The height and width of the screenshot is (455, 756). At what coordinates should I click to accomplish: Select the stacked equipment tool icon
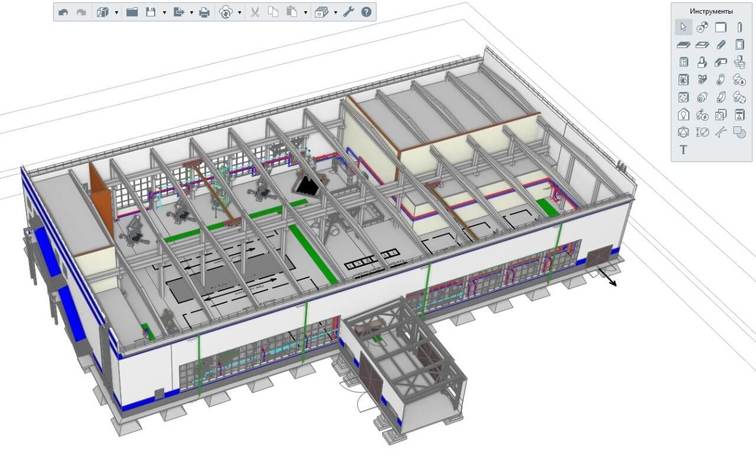[740, 62]
